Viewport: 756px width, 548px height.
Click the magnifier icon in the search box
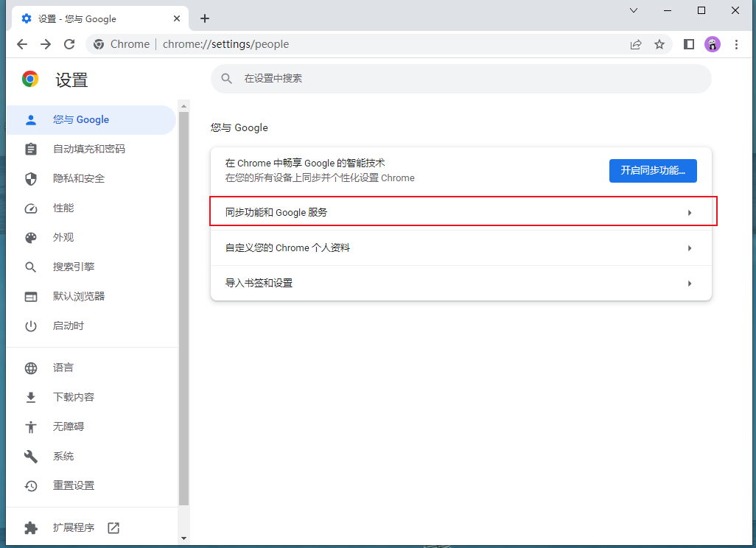[227, 79]
